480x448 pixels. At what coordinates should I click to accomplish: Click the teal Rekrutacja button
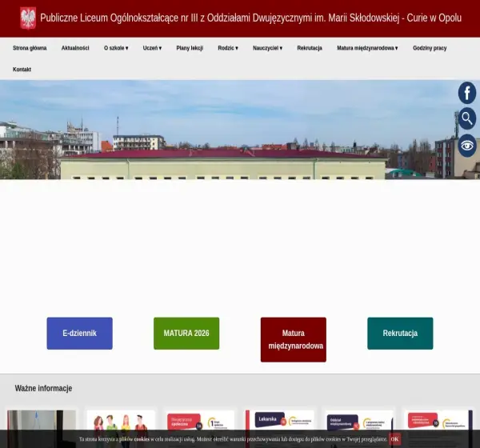tap(400, 333)
